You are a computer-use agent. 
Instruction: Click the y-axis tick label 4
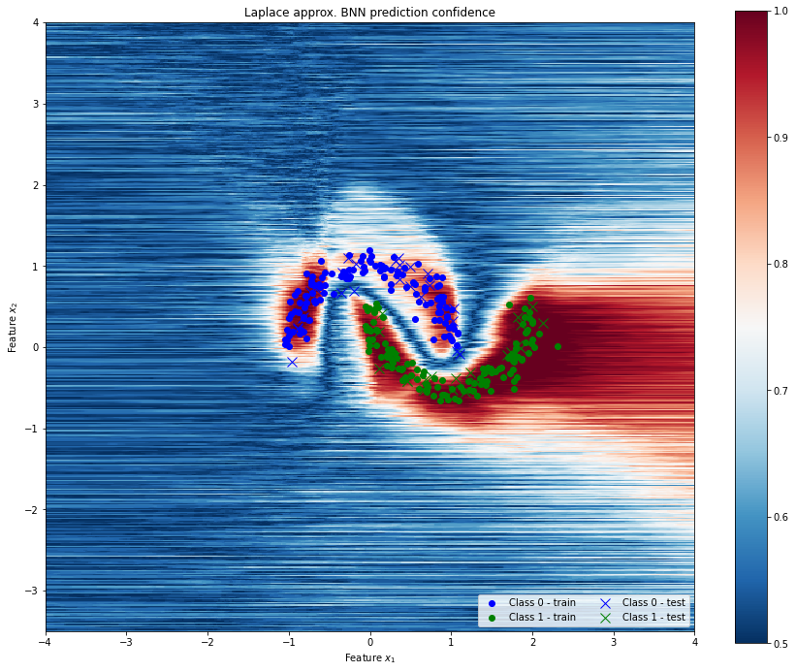pos(36,23)
